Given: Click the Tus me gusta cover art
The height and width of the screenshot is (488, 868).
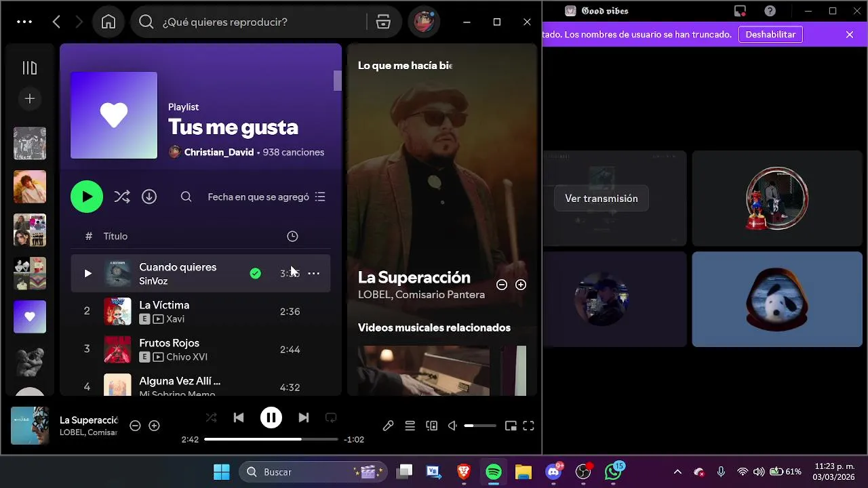Looking at the screenshot, I should [114, 115].
